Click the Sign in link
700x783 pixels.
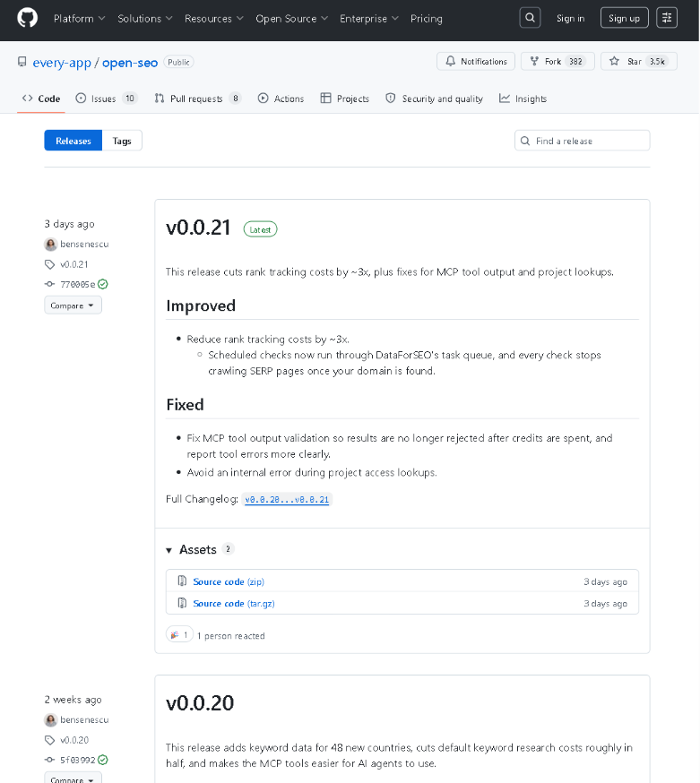click(570, 19)
